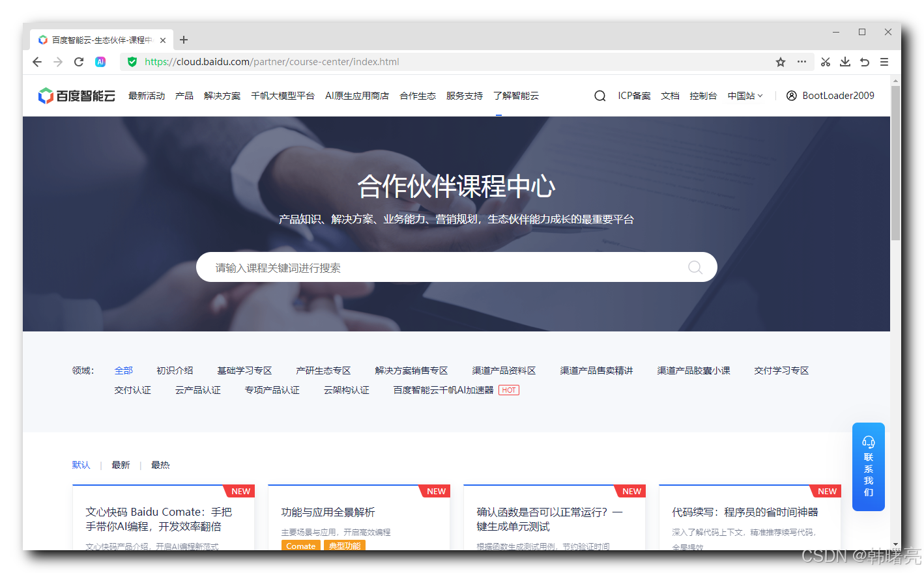Open the 文档 link

670,96
